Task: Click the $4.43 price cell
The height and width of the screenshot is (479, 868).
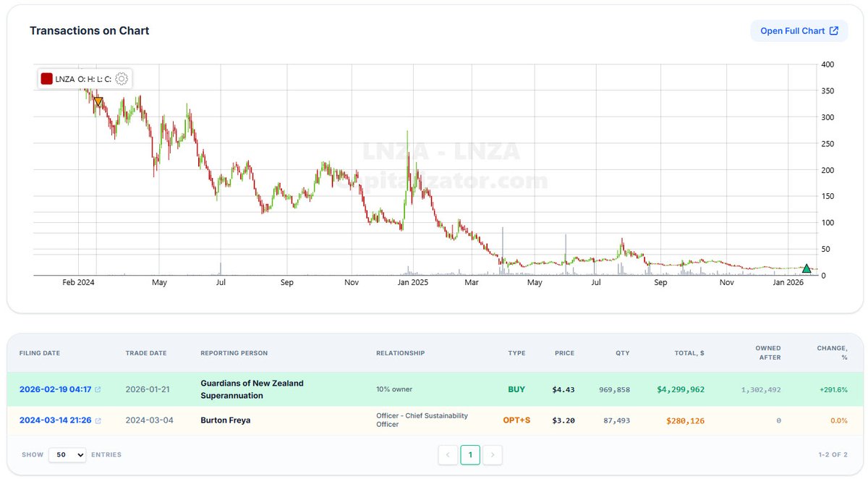Action: click(563, 389)
